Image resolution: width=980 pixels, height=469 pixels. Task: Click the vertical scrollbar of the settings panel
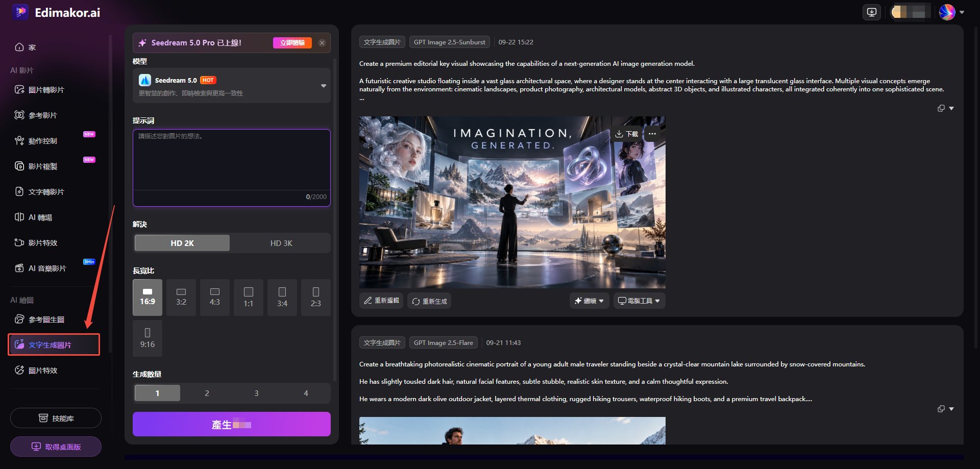tap(335, 219)
